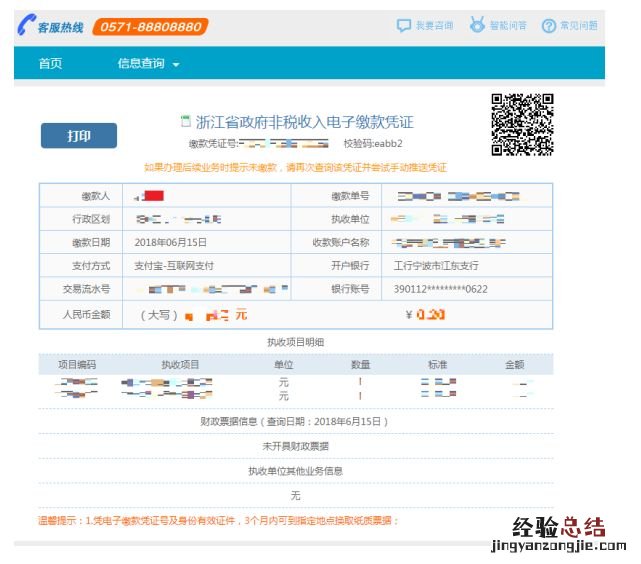Select the 缴款日期 value 2018年06月15日
This screenshot has height=564, width=641.
[171, 242]
